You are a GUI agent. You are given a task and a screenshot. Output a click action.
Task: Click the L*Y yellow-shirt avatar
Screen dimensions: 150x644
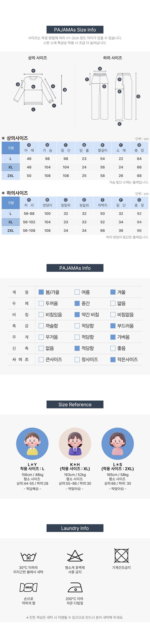coord(32,443)
